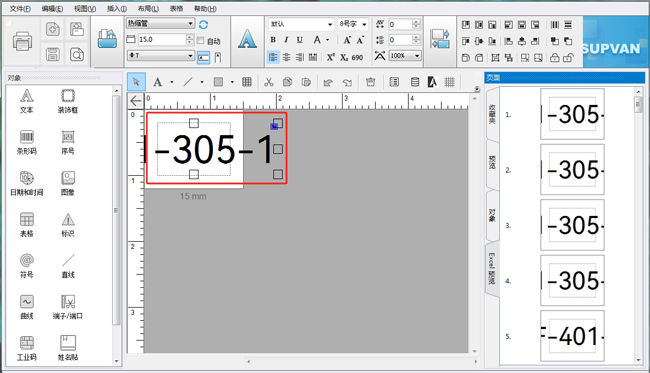Click the label width input field 15.0

(x=161, y=39)
